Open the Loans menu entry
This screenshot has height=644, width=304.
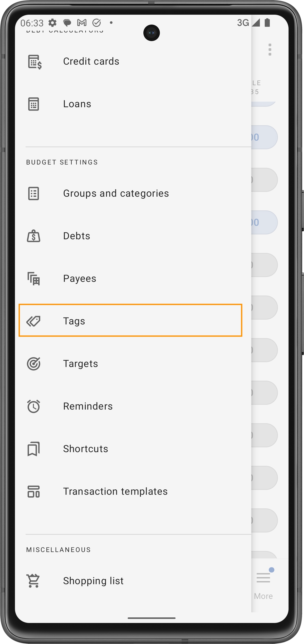click(77, 104)
